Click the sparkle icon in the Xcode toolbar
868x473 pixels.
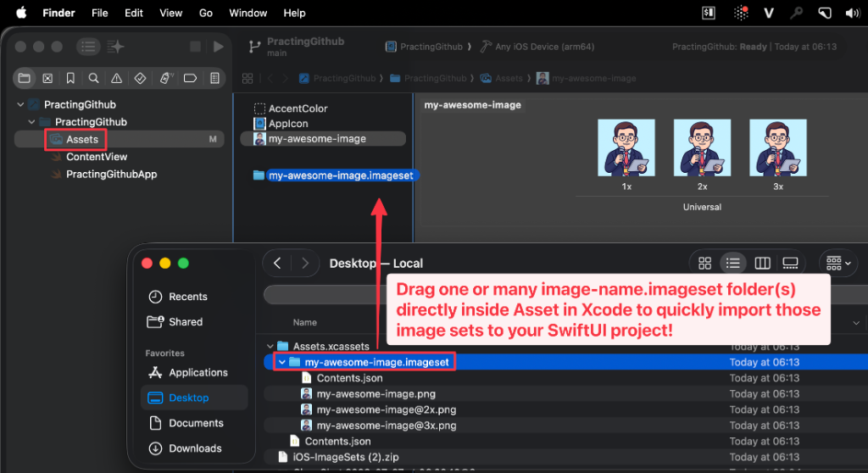tap(115, 47)
